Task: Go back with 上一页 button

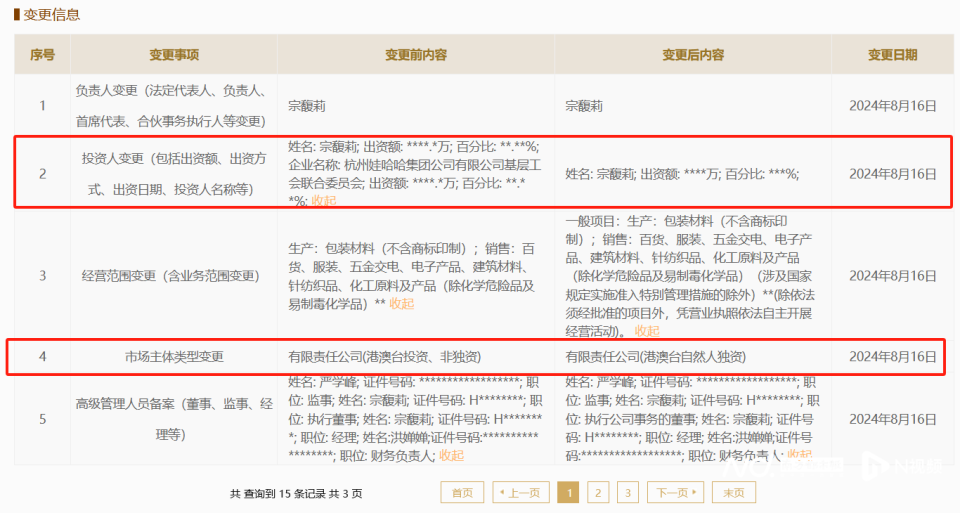Action: point(520,493)
